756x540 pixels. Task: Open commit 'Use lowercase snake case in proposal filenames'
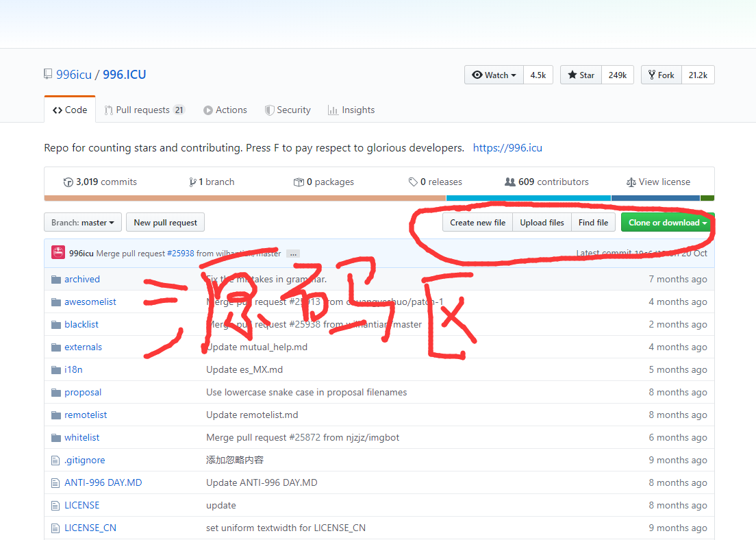[x=307, y=393]
